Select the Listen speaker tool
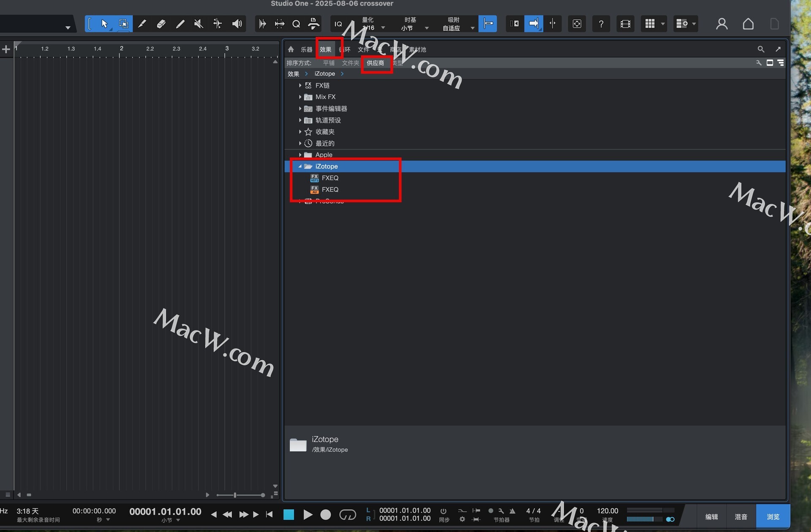This screenshot has height=532, width=811. (237, 24)
